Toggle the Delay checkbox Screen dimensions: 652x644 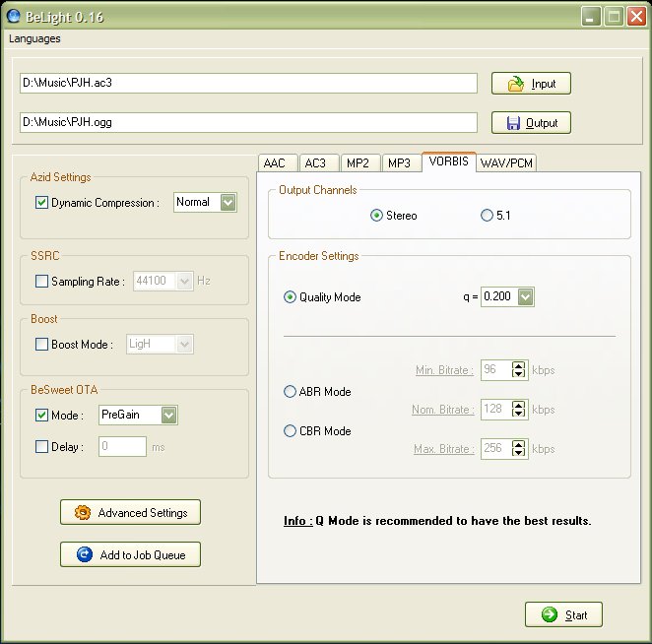[x=41, y=447]
